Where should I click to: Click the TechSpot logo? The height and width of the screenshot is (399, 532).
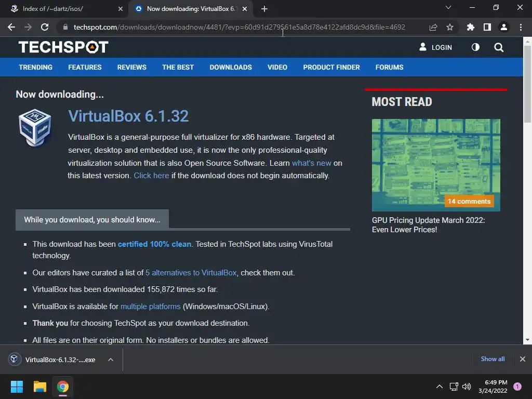click(x=63, y=47)
